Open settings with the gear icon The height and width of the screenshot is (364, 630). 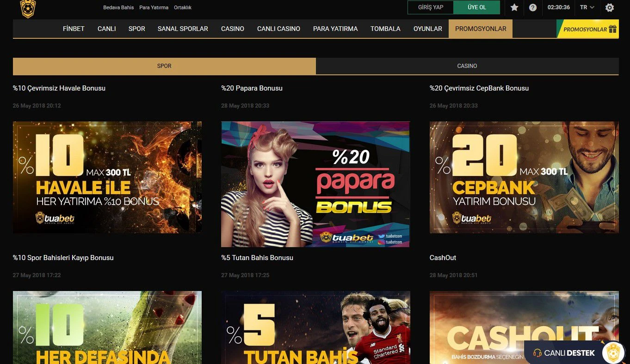[x=610, y=7]
